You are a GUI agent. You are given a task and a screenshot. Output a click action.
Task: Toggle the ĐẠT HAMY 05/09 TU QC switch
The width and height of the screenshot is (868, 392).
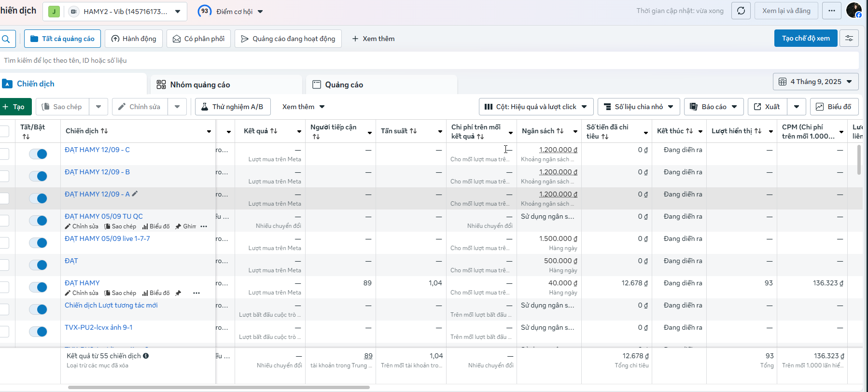click(x=38, y=221)
